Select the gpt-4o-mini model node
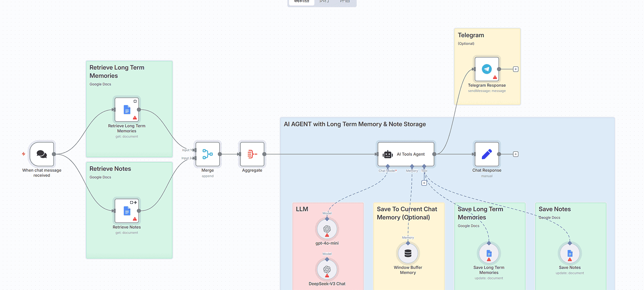This screenshot has height=290, width=644. [x=327, y=229]
